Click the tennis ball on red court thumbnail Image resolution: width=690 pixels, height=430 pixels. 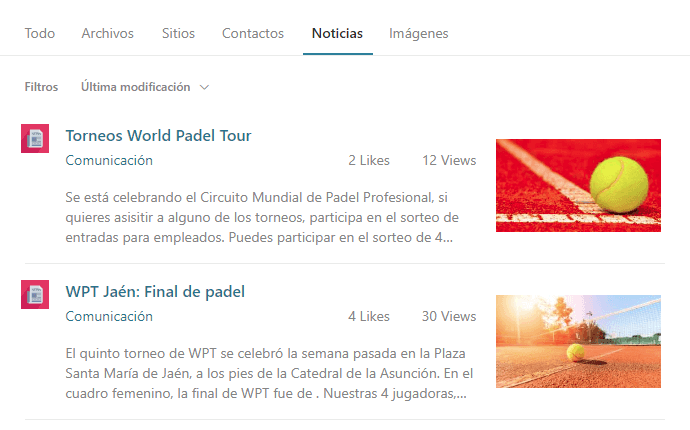coord(578,185)
